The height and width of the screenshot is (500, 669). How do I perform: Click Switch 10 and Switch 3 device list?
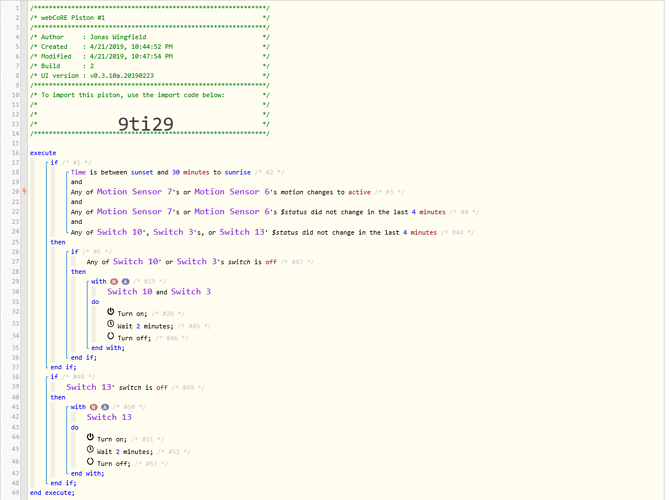click(159, 292)
